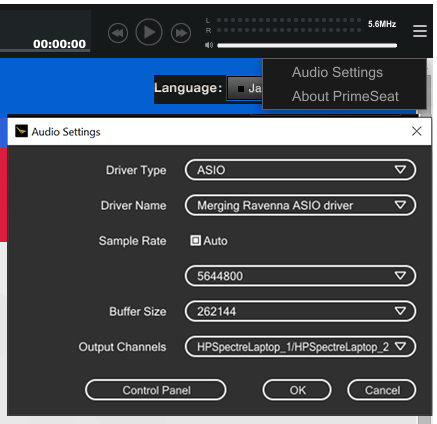
Task: Adjust the volume slider bar
Action: [307, 45]
